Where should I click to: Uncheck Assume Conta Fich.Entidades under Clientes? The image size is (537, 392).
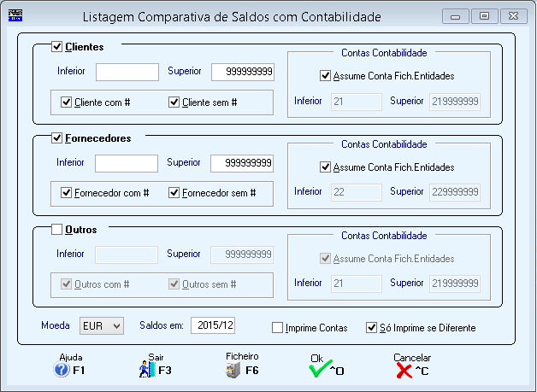pos(325,76)
